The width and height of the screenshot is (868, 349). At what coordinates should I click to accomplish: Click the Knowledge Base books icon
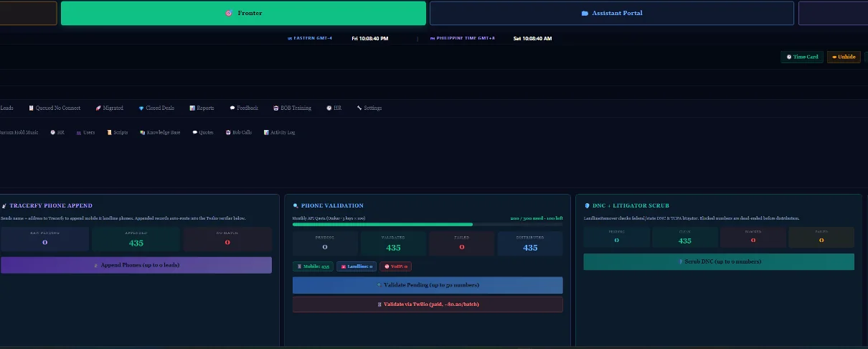(143, 132)
